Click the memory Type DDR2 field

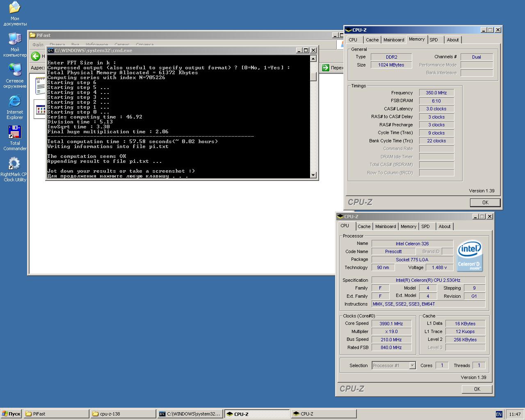(391, 57)
